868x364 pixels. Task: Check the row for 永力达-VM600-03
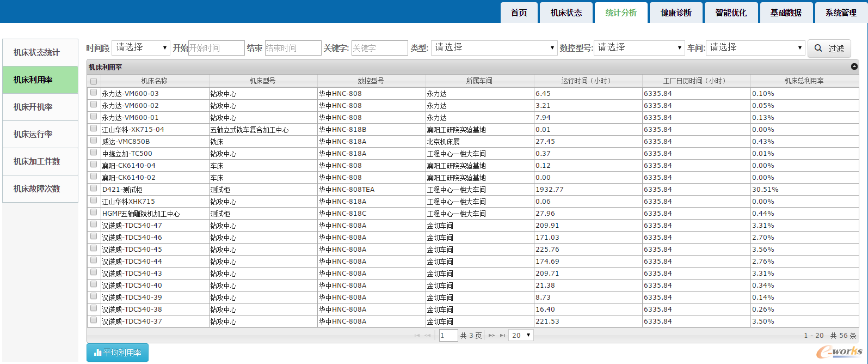[94, 93]
